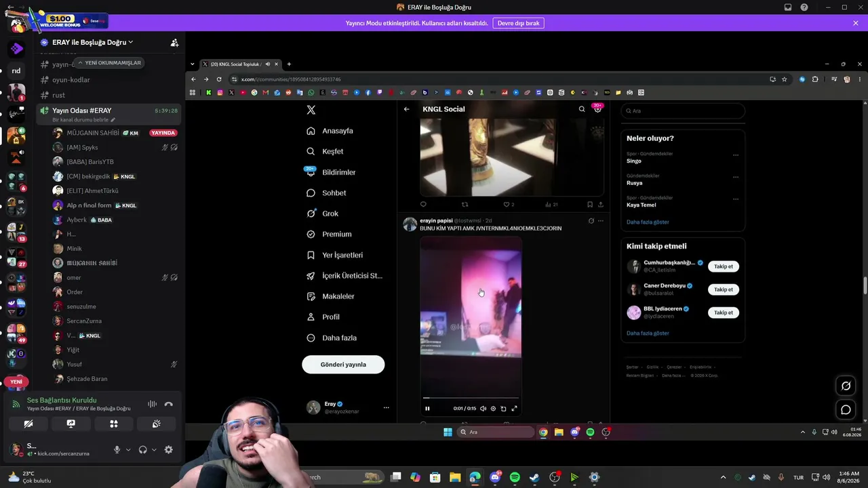Image resolution: width=868 pixels, height=488 pixels.
Task: Repost the upper post in the feed
Action: click(x=465, y=204)
